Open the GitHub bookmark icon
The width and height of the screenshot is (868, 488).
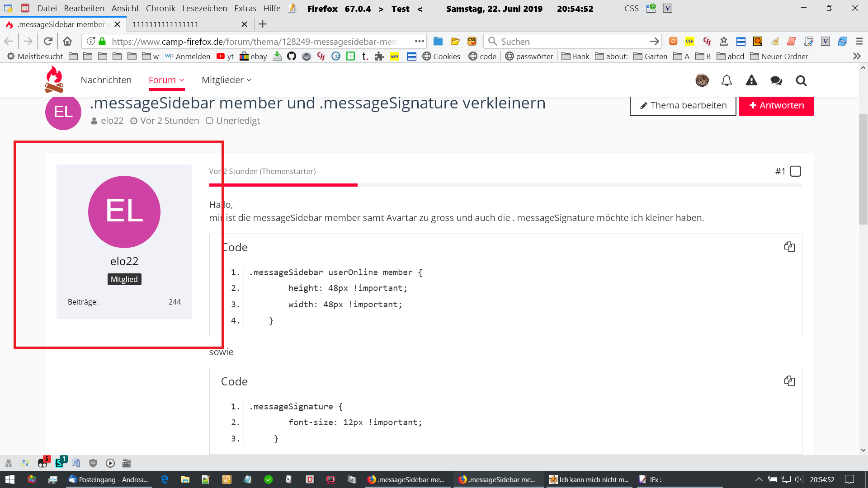[292, 56]
